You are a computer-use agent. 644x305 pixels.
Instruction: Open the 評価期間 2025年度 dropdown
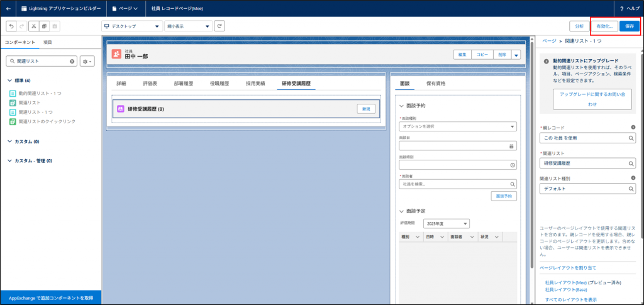[x=447, y=223]
